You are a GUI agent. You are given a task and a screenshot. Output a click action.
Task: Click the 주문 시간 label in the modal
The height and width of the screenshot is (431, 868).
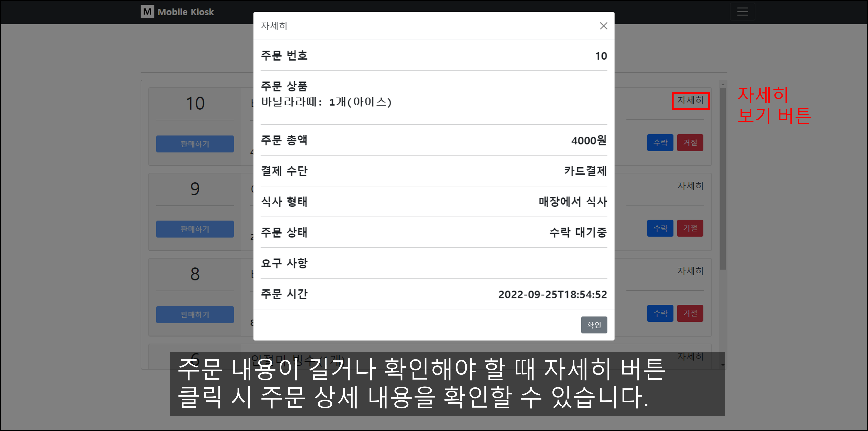click(x=284, y=294)
